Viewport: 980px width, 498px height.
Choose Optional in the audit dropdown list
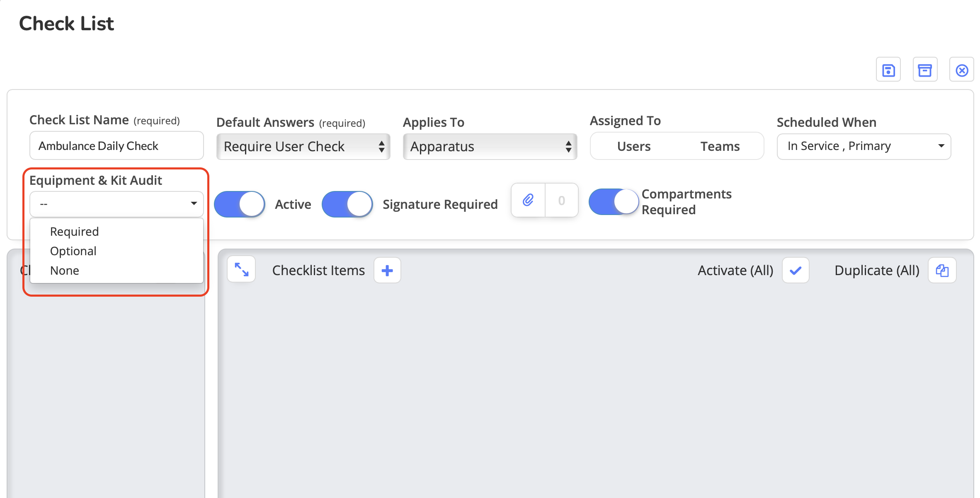pyautogui.click(x=73, y=251)
